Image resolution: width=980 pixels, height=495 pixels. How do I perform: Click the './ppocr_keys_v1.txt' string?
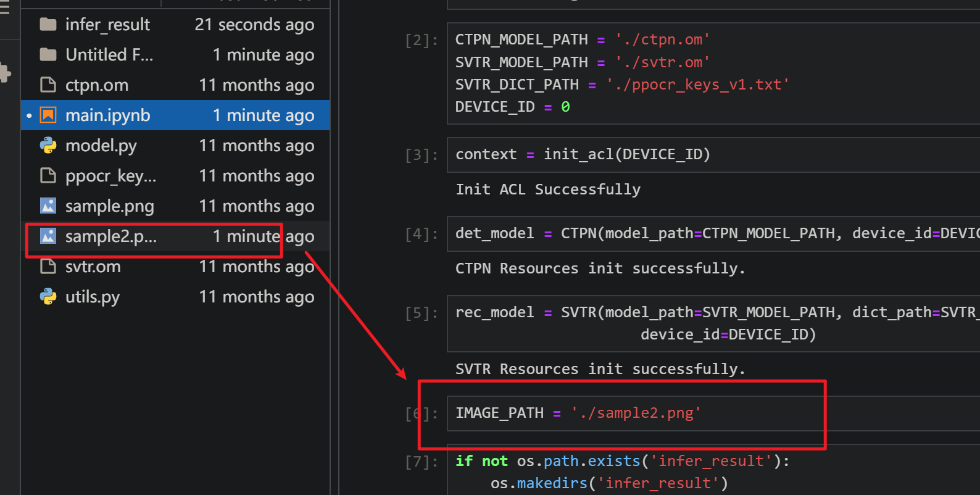pyautogui.click(x=698, y=85)
